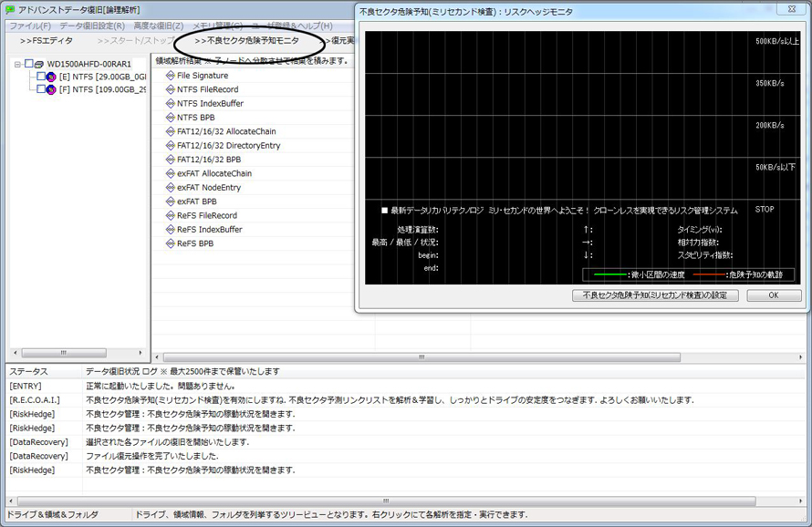Click the ドライブ&領域&フォルダ status bar label
812x527 pixels.
[52, 514]
